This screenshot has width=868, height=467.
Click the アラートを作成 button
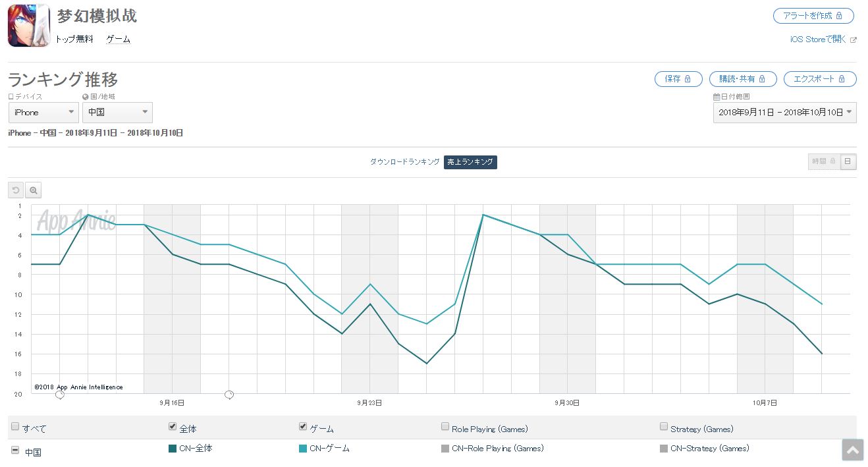[x=813, y=16]
